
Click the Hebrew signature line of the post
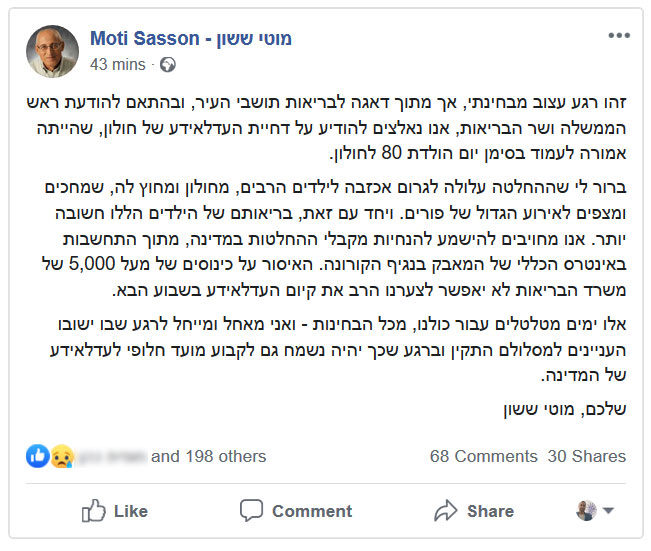(x=565, y=409)
